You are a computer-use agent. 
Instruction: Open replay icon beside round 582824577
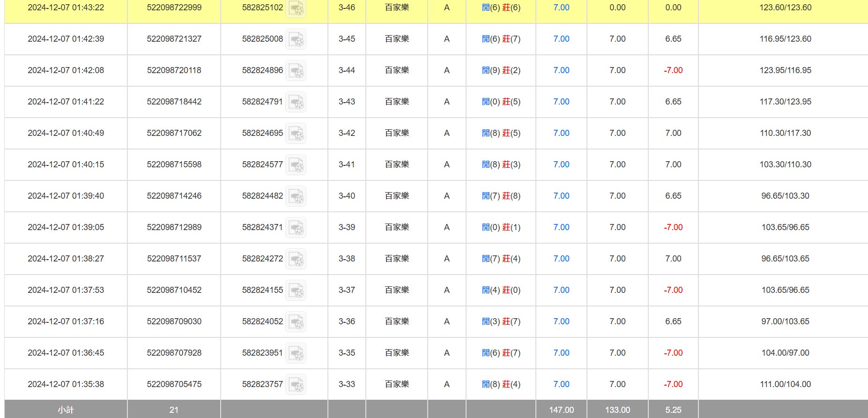(x=296, y=165)
